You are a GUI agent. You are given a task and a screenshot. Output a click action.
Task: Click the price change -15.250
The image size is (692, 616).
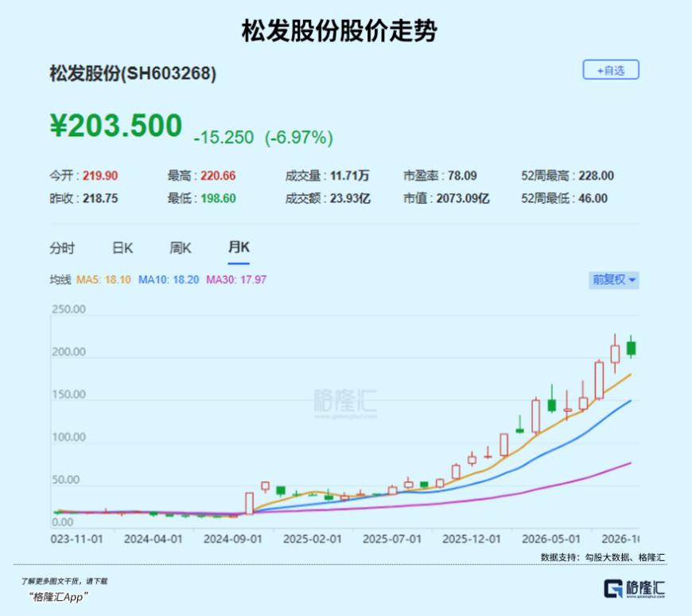pos(224,138)
